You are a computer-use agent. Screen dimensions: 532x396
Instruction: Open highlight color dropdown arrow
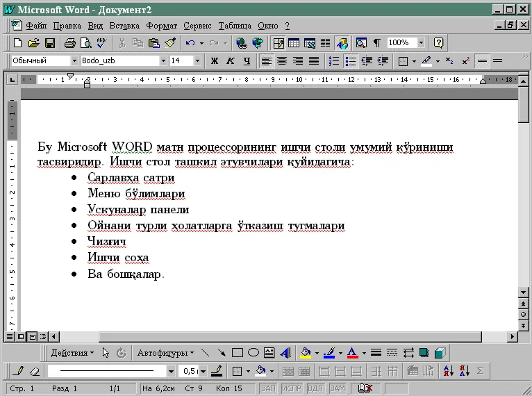coord(438,61)
